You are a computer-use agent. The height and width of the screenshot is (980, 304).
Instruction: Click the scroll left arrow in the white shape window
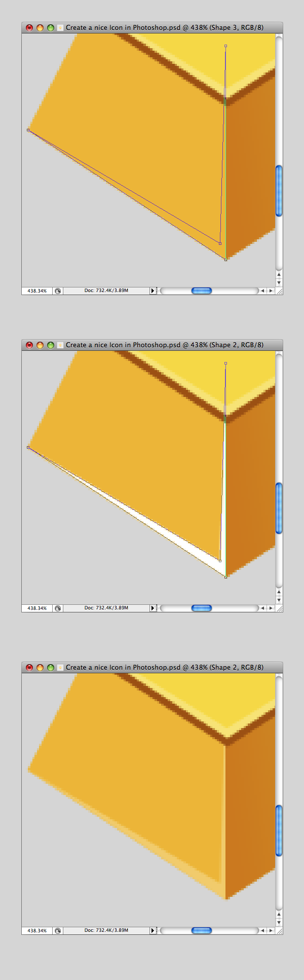click(x=262, y=608)
